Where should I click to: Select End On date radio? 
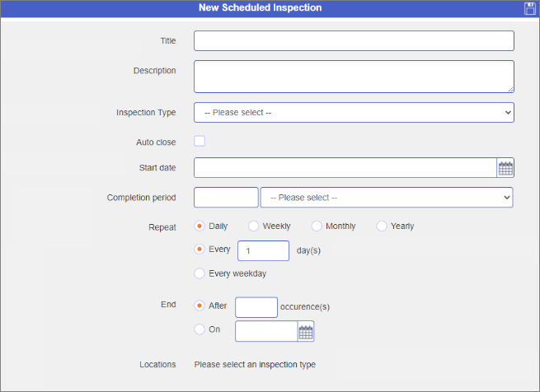(200, 329)
